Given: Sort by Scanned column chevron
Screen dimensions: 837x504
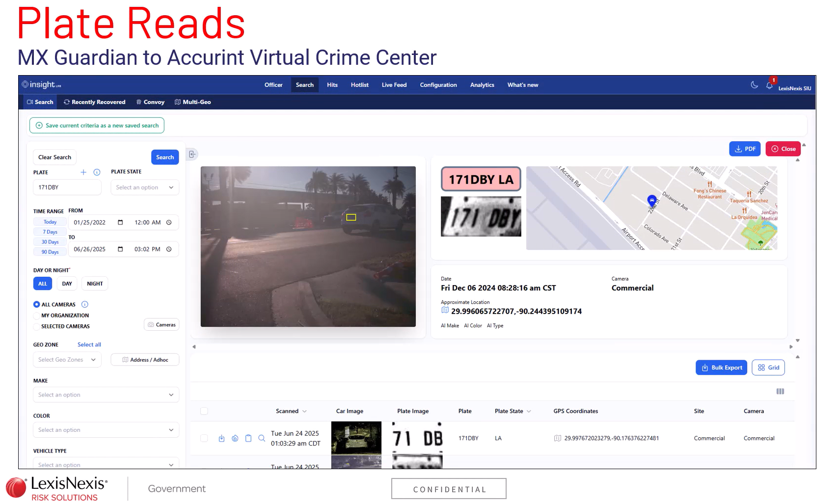Looking at the screenshot, I should tap(304, 411).
